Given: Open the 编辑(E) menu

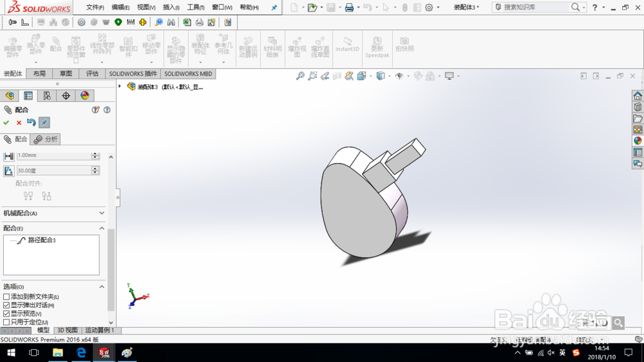Looking at the screenshot, I should [x=120, y=7].
